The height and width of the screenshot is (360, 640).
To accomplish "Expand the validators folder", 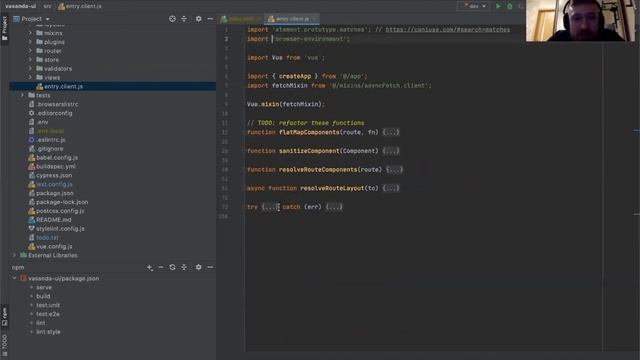I will click(30, 69).
